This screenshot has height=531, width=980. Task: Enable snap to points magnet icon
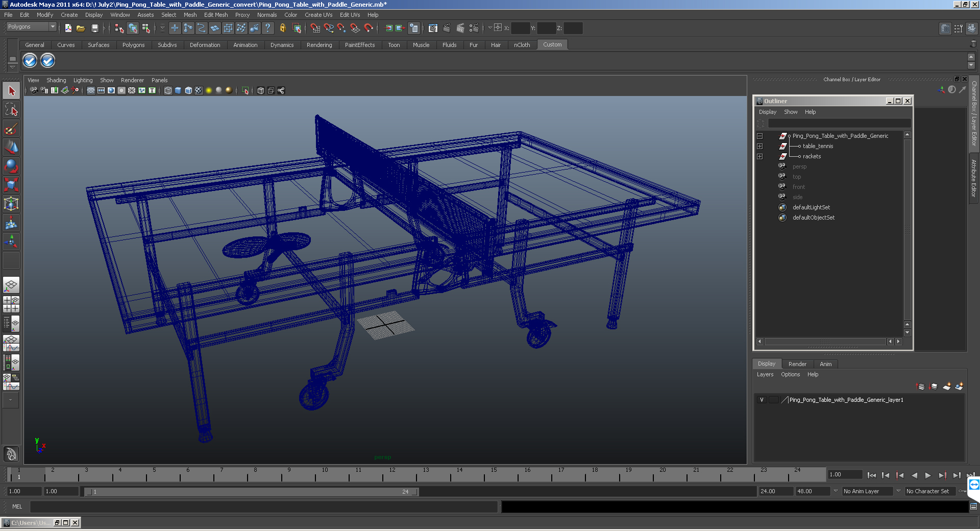342,28
